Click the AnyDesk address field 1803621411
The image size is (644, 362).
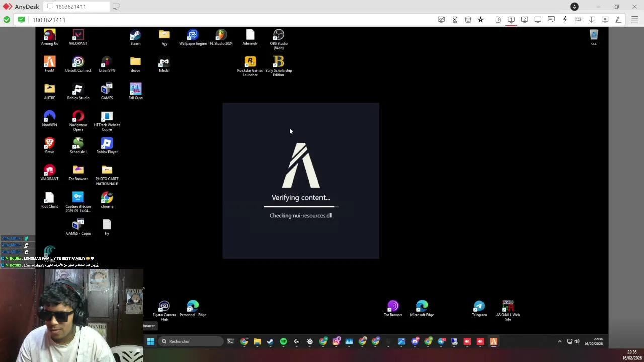click(x=231, y=20)
